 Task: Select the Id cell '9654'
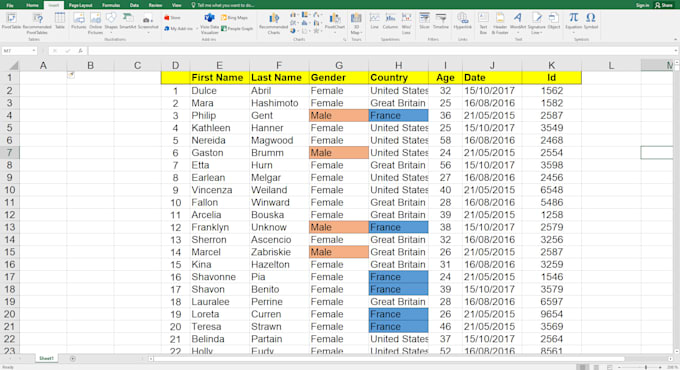pyautogui.click(x=552, y=314)
